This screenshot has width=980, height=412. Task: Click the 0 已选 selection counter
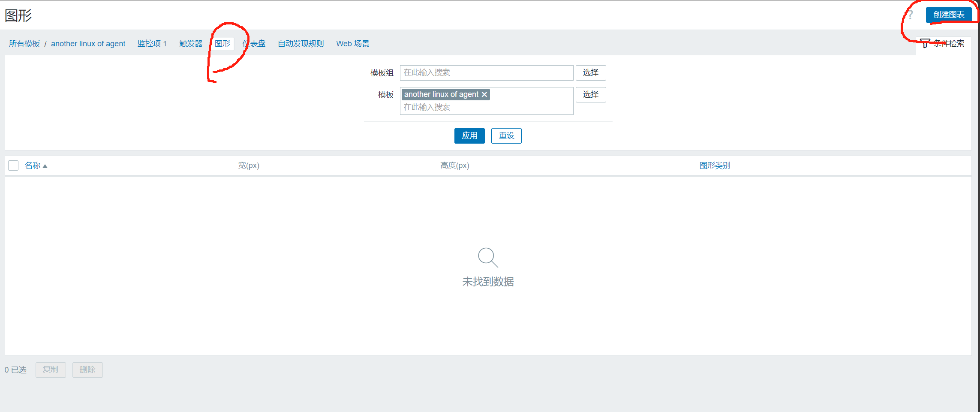(x=15, y=370)
